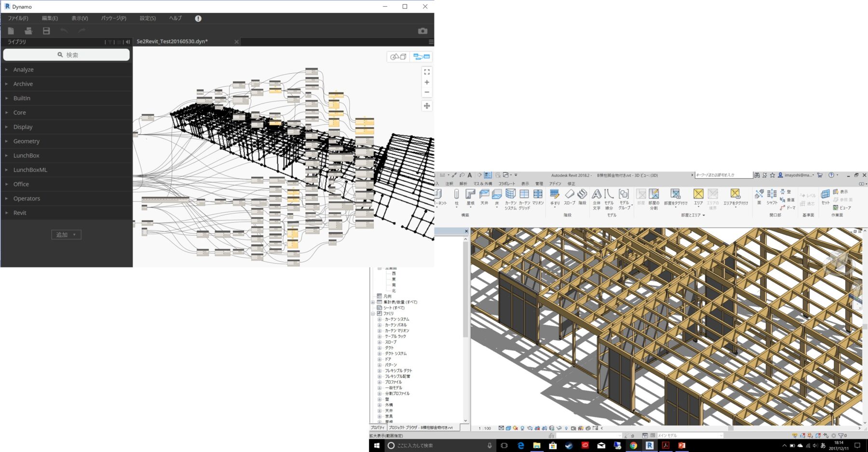868x452 pixels.
Task: Open the パッケージ(P) menu in Dynamo
Action: click(113, 18)
